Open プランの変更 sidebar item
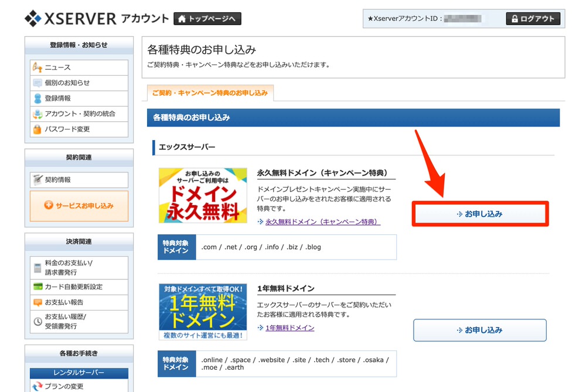Image resolution: width=586 pixels, height=392 pixels. 79,386
